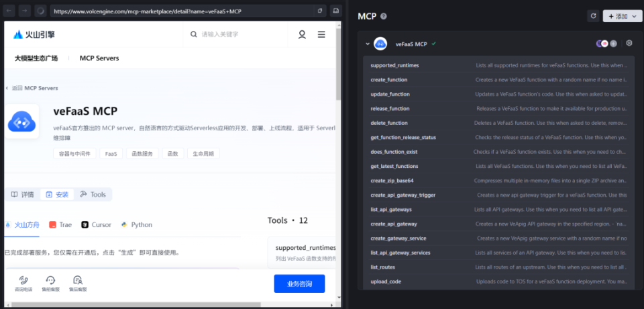Collapse the veFaaS MCP server entry
This screenshot has height=309, width=644.
(368, 44)
